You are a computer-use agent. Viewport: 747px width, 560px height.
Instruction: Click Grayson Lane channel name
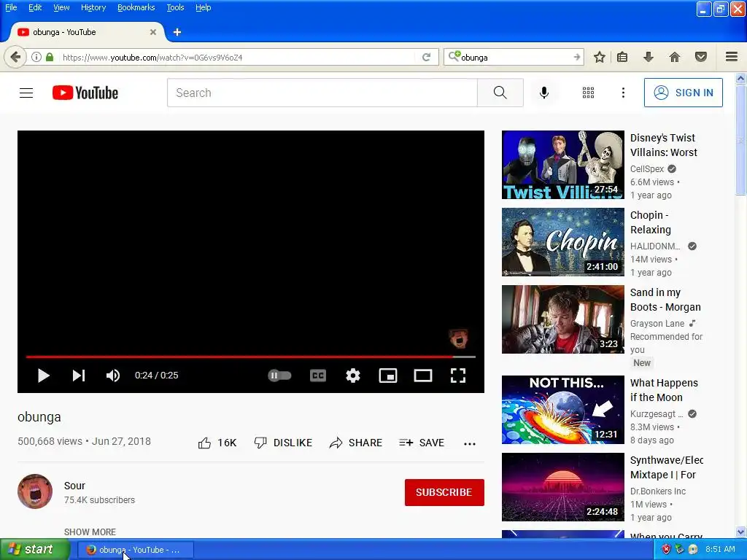point(657,324)
